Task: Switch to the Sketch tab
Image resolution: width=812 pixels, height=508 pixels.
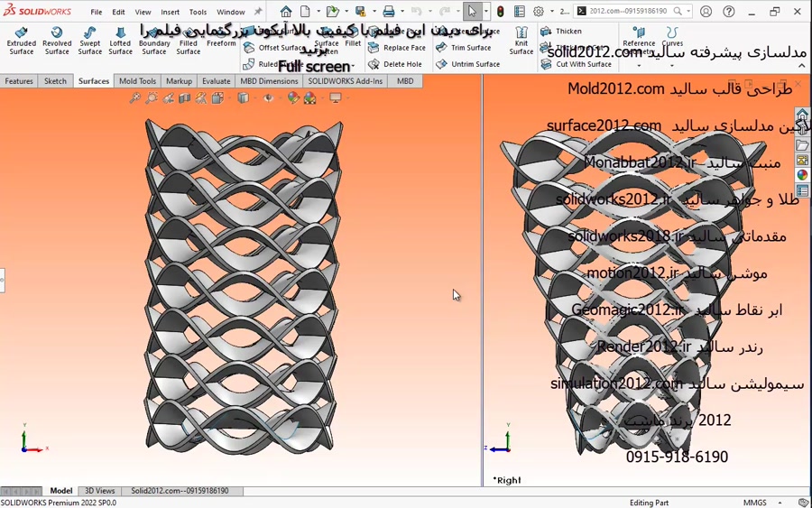Action: (55, 81)
